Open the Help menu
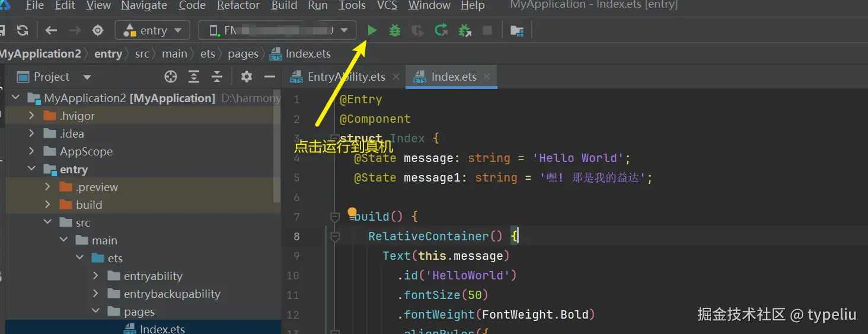 point(473,5)
